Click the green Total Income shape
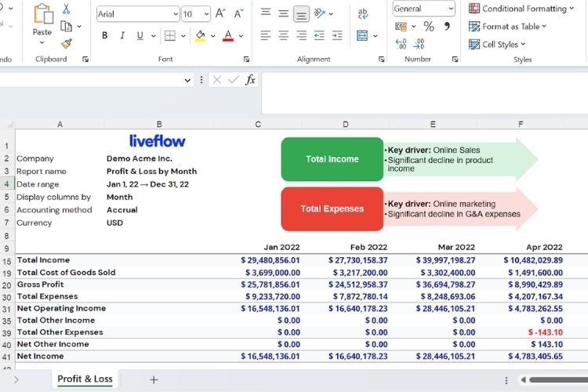The height and width of the screenshot is (392, 588). [332, 159]
